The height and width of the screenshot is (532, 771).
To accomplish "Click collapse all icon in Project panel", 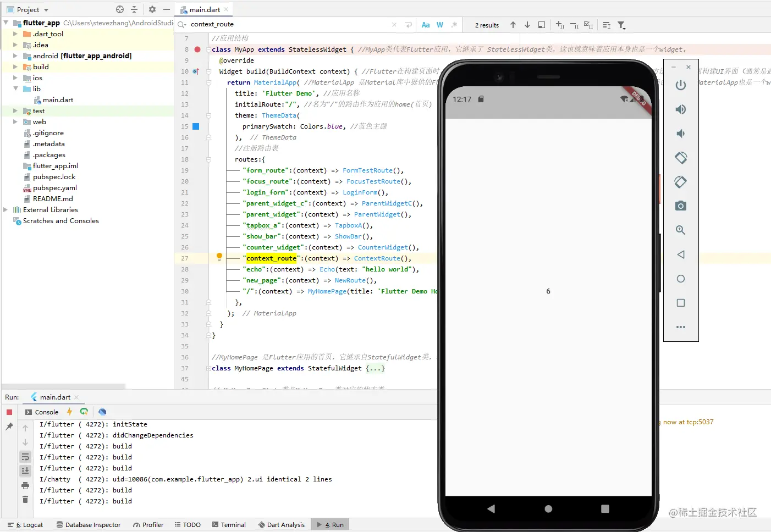I will (x=134, y=9).
